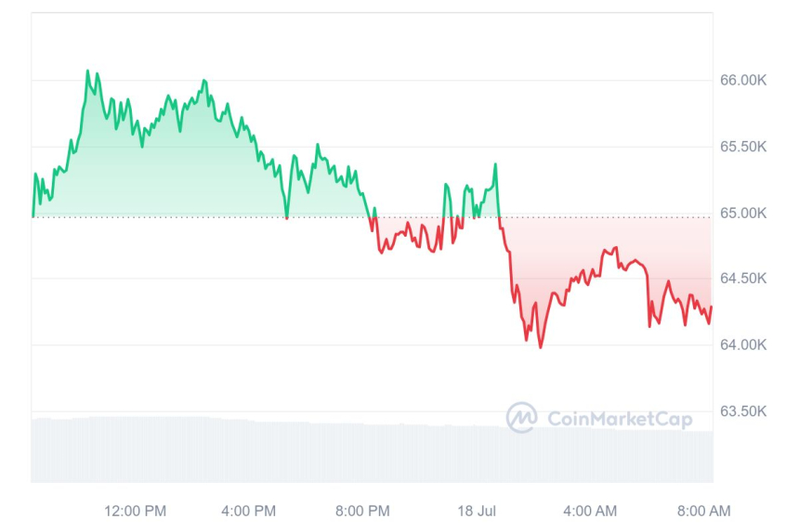
Task: Select the 8:00 AM time label
Action: (x=704, y=511)
